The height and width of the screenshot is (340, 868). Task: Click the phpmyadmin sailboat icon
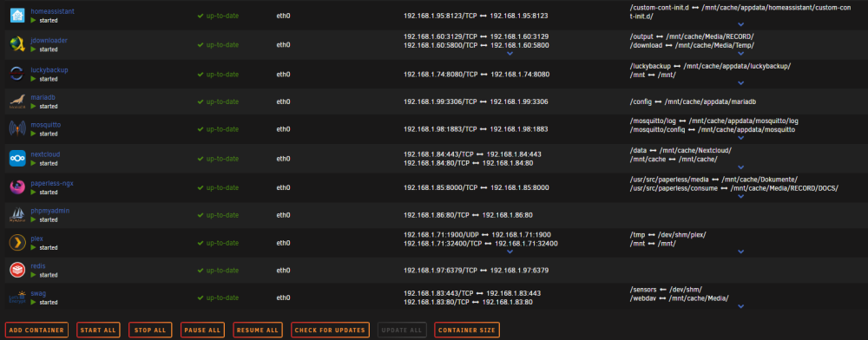(x=17, y=215)
